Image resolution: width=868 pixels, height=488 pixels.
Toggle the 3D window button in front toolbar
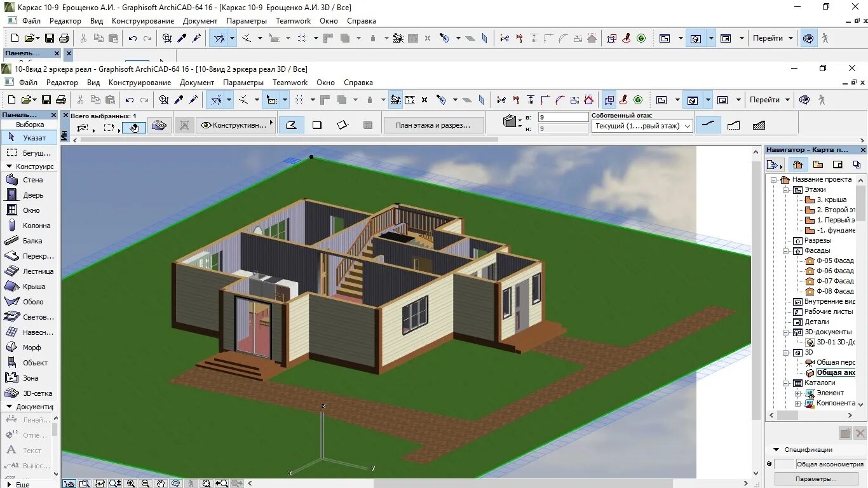point(693,100)
